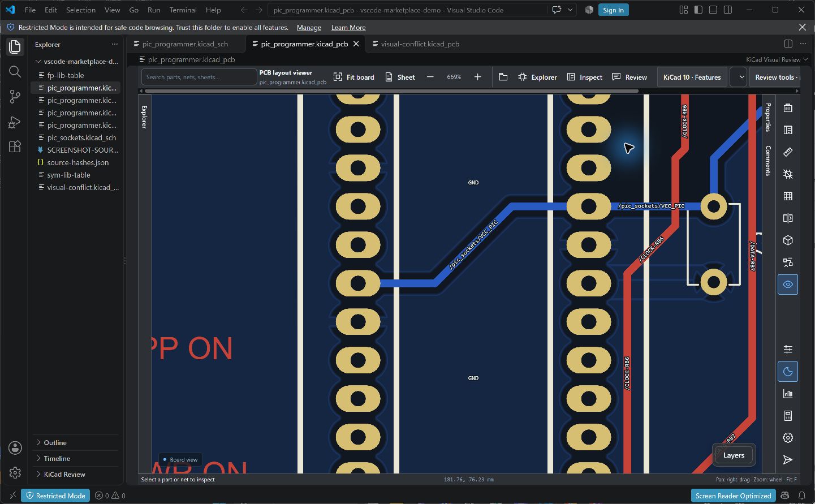Toggle Screen Reader Optimized status

point(733,496)
